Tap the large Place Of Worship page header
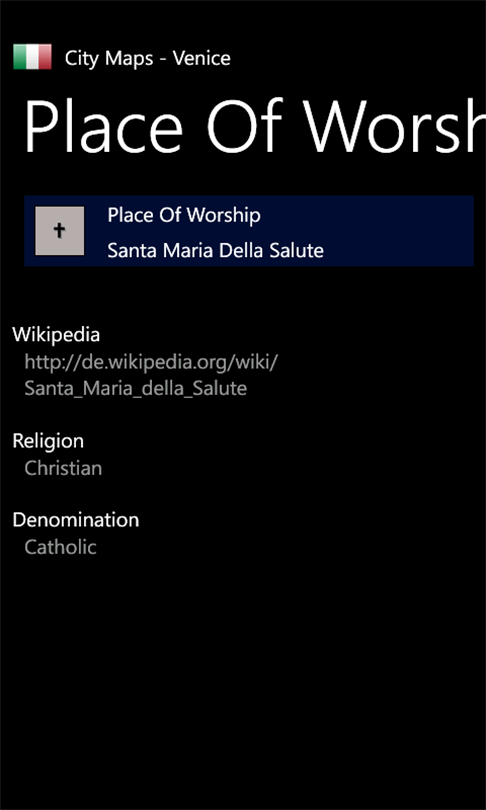486x810 pixels. tap(255, 127)
